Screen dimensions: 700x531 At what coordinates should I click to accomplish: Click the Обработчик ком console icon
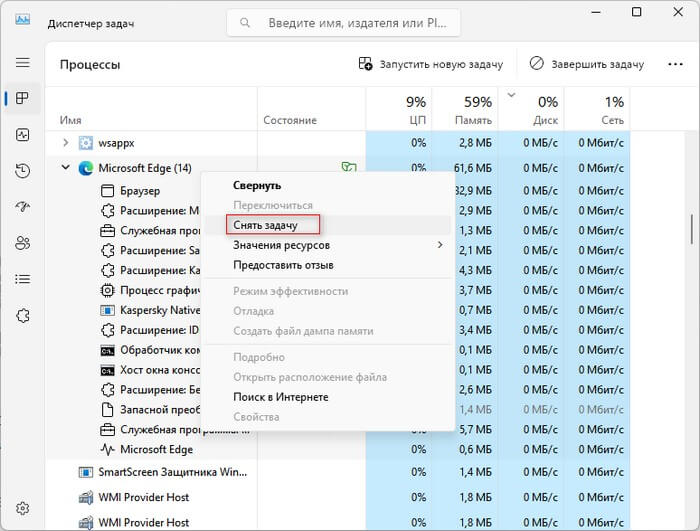pyautogui.click(x=107, y=351)
